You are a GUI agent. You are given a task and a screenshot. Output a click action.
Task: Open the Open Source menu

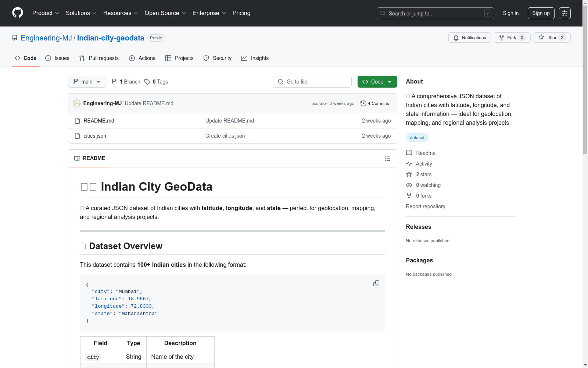click(165, 13)
